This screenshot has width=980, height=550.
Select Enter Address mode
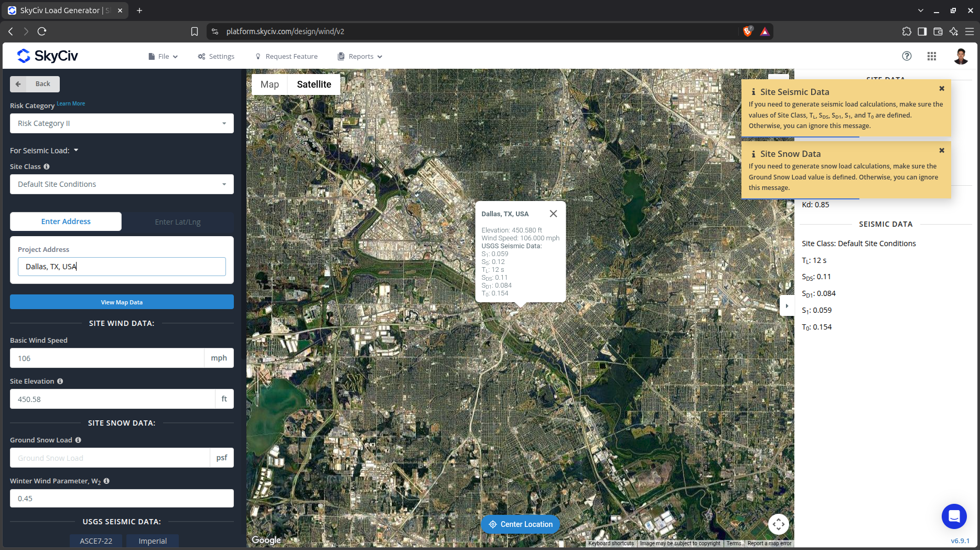coord(66,221)
